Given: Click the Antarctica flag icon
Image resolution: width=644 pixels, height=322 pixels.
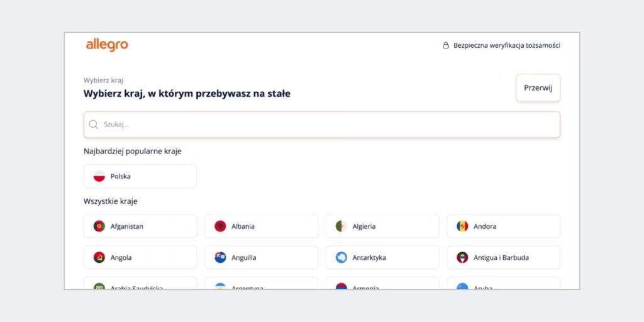Looking at the screenshot, I should coord(341,258).
